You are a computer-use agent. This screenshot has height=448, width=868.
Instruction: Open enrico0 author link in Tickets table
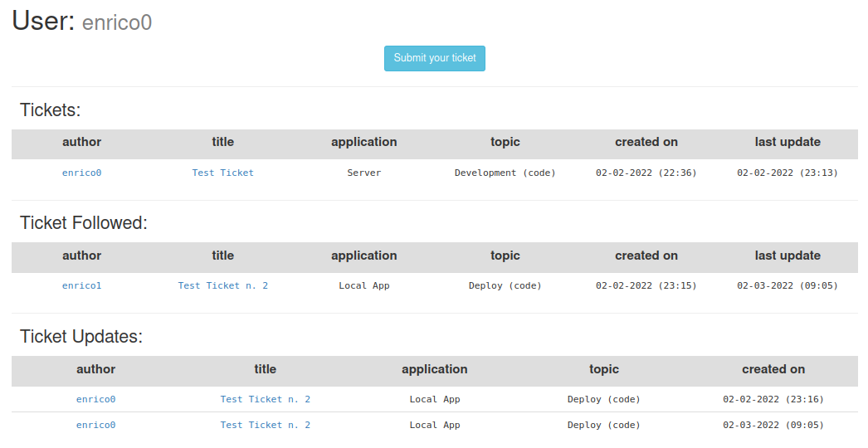point(82,173)
